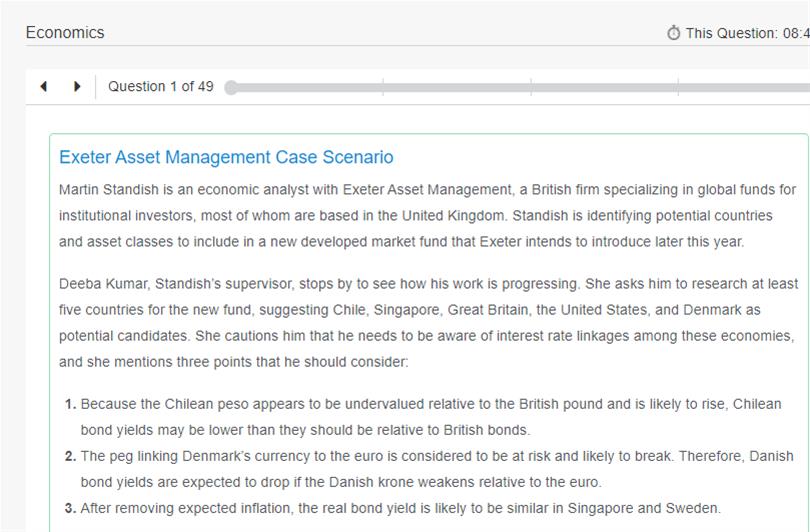Viewport: 810px width, 532px height.
Task: Click the "This Question" timer readout
Action: click(746, 33)
